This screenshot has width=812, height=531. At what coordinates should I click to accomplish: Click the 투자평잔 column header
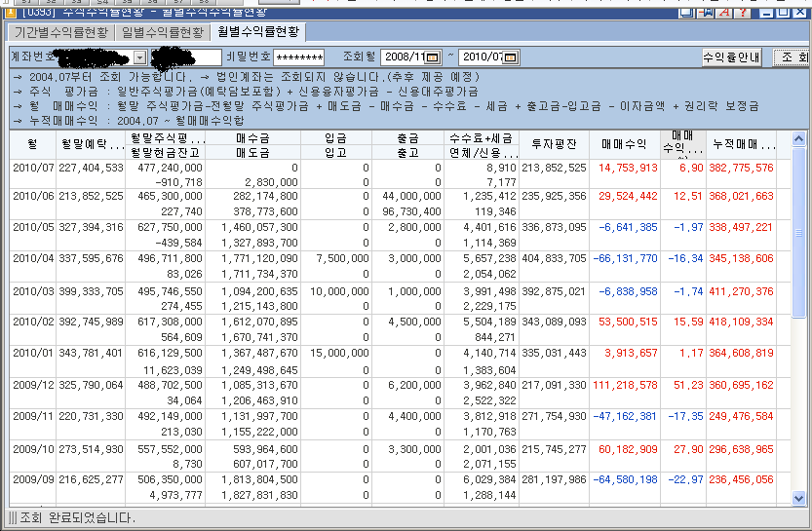tap(554, 145)
